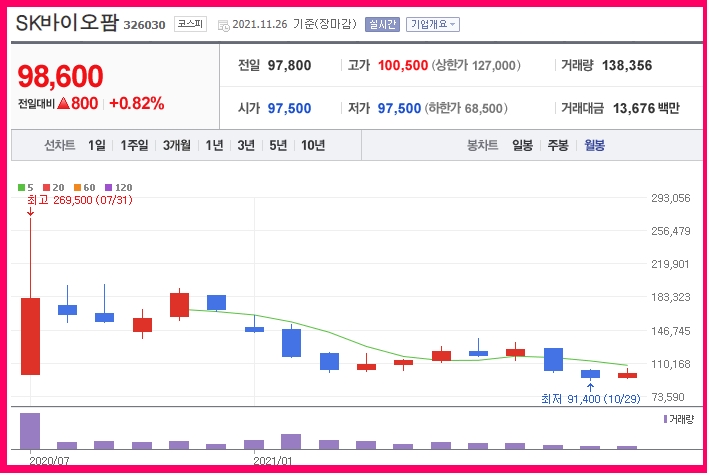Click the 거래대금 value 13,676 백만
The width and height of the screenshot is (707, 473).
(x=646, y=108)
